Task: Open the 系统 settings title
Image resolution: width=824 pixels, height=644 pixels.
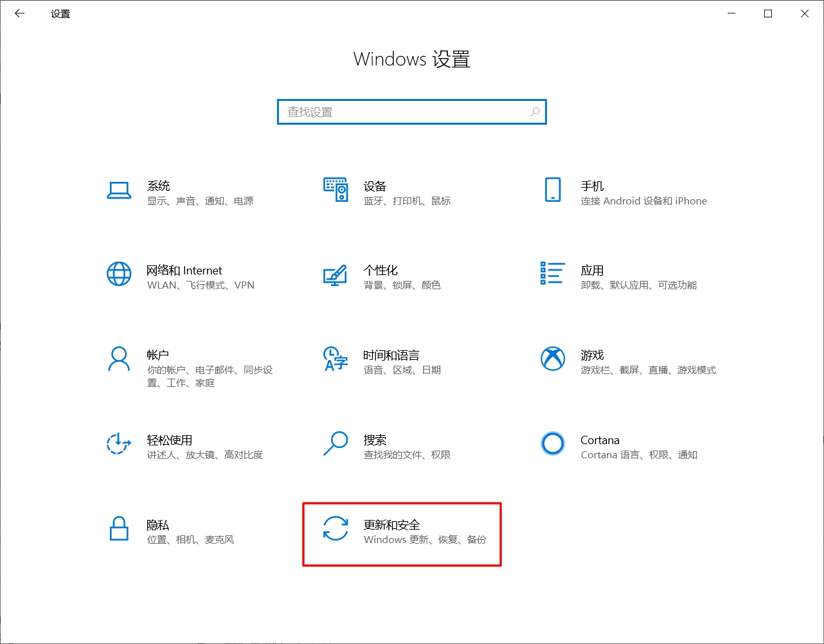Action: [159, 186]
